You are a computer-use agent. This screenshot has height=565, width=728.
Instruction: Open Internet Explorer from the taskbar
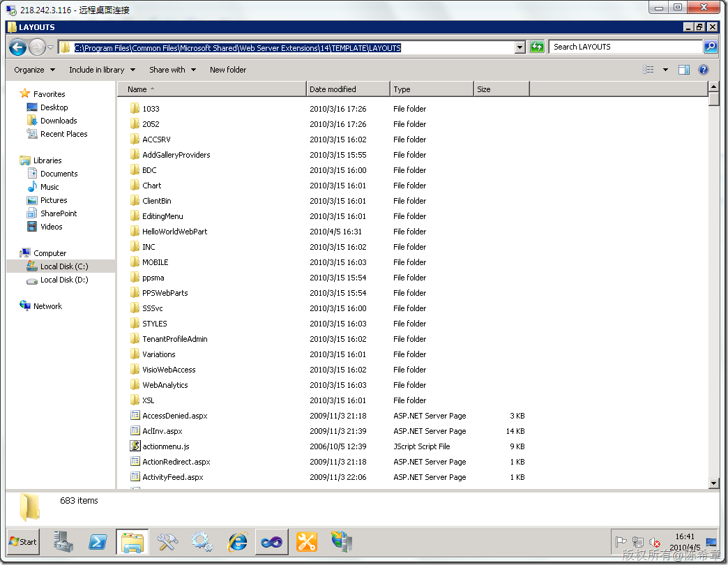238,542
